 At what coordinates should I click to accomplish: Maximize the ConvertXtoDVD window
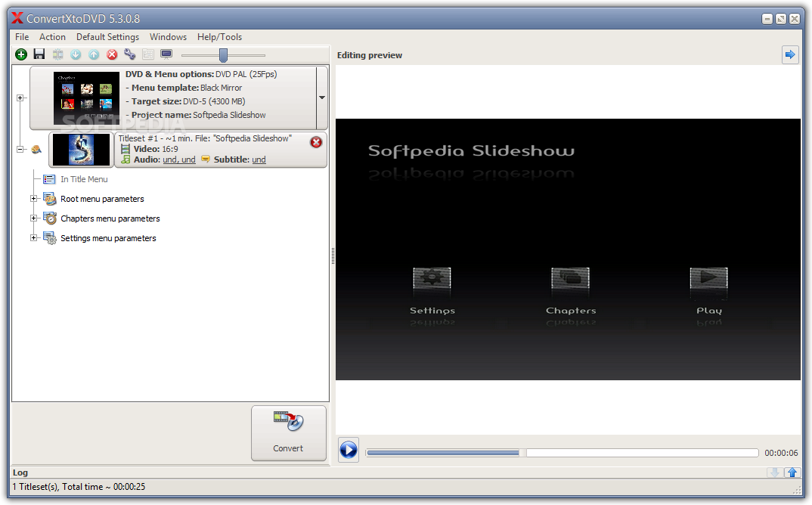point(781,19)
